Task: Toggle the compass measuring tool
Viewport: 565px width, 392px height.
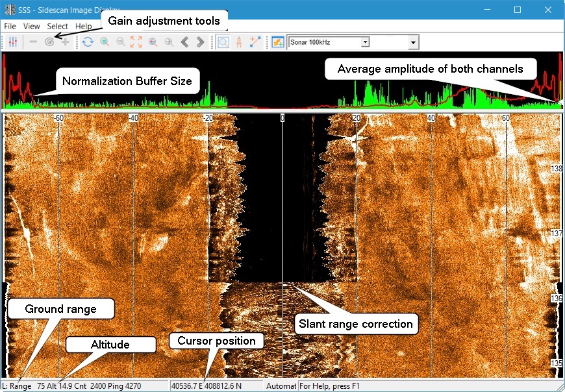Action: click(239, 42)
